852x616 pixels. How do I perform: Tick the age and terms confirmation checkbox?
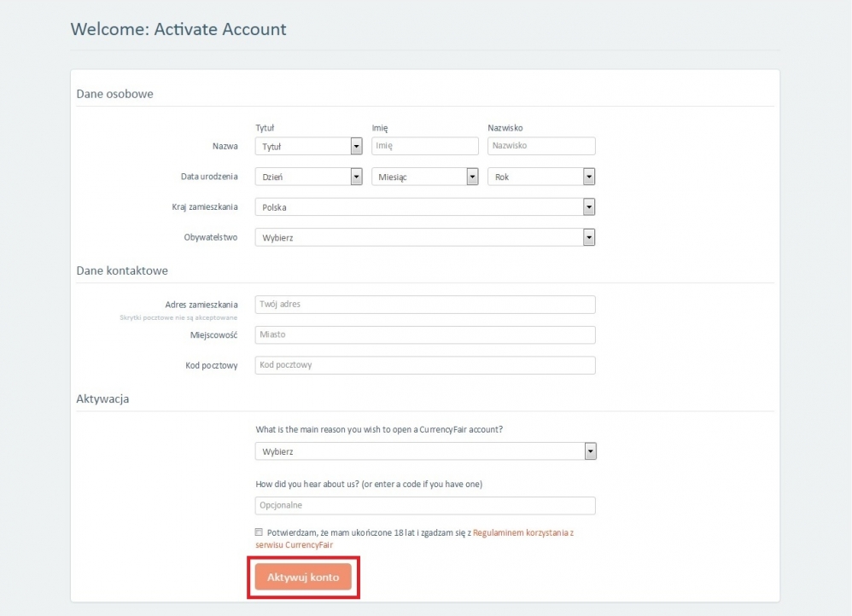click(260, 532)
